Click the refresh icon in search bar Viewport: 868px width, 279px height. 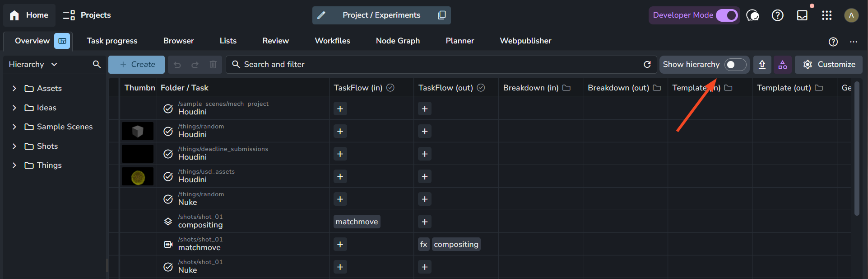pos(647,65)
